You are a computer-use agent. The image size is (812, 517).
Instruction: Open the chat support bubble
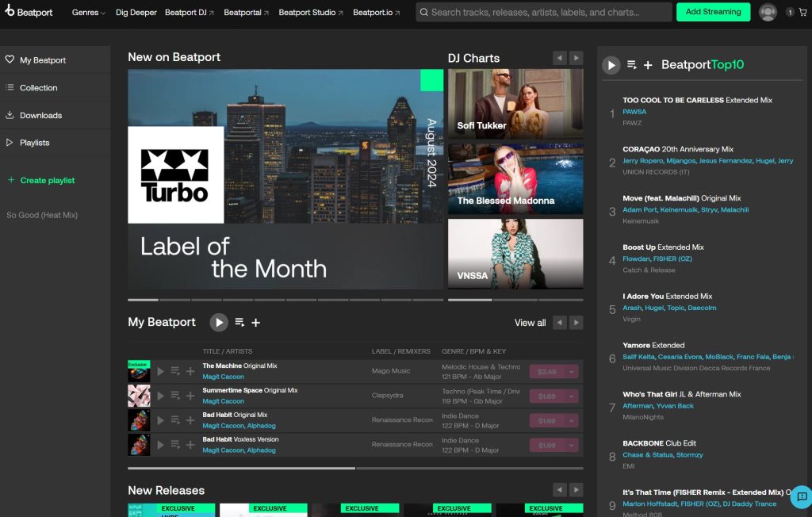[x=801, y=496]
